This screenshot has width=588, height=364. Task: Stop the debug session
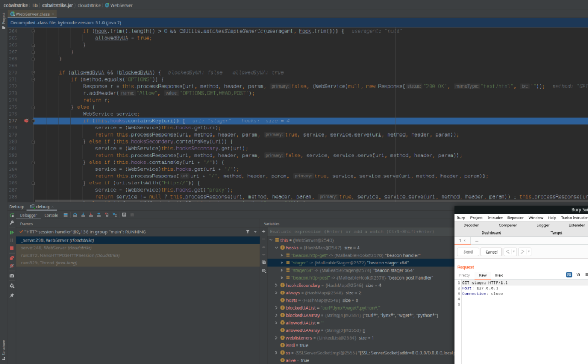[x=11, y=248]
